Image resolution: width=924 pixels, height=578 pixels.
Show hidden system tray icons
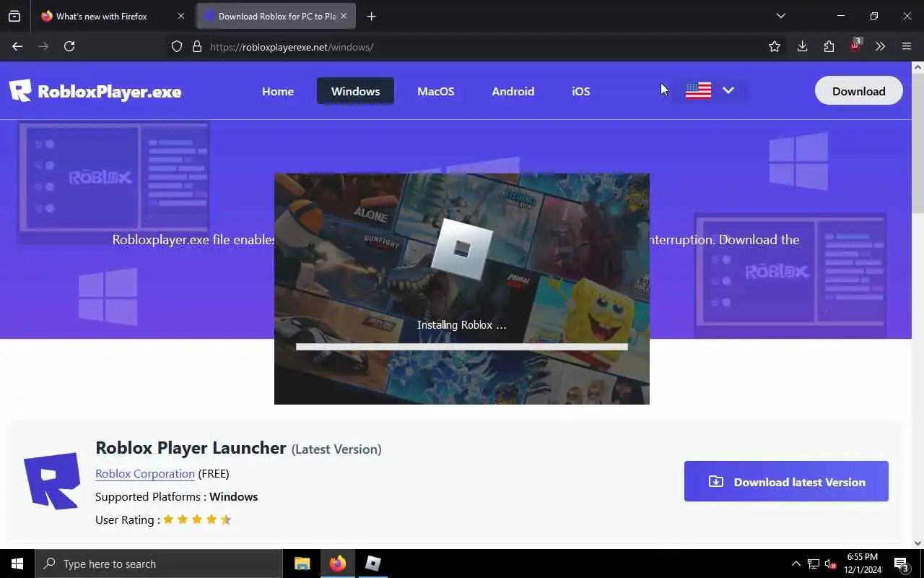(796, 564)
